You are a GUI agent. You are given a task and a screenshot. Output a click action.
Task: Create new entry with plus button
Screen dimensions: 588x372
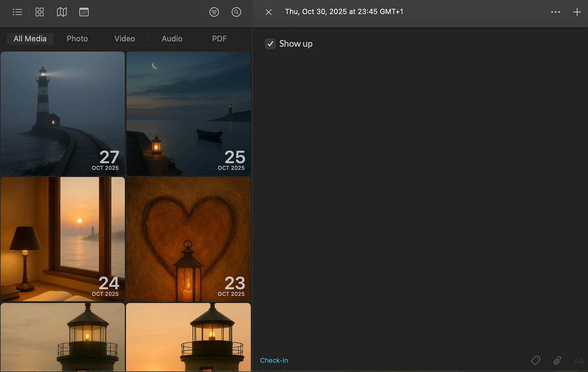(577, 12)
